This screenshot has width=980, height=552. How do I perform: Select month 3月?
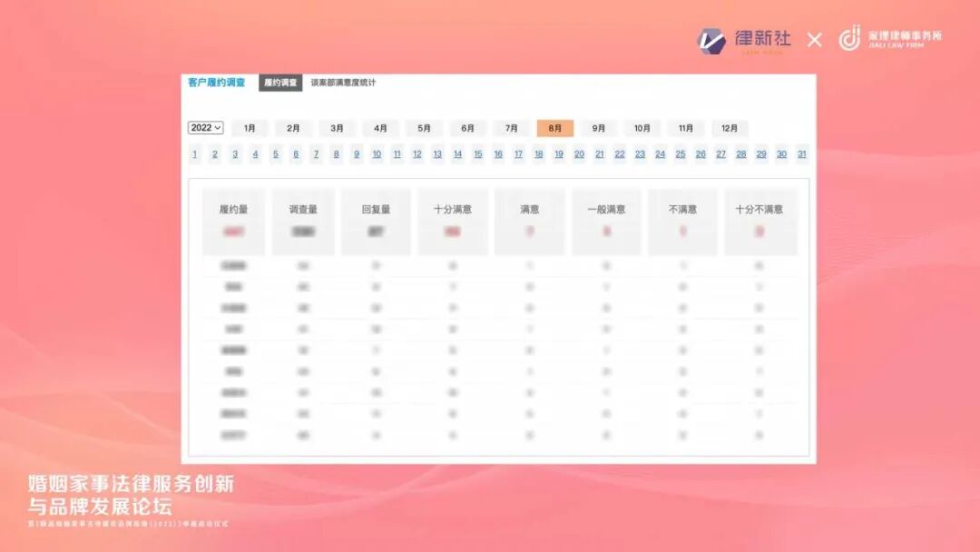pyautogui.click(x=337, y=128)
